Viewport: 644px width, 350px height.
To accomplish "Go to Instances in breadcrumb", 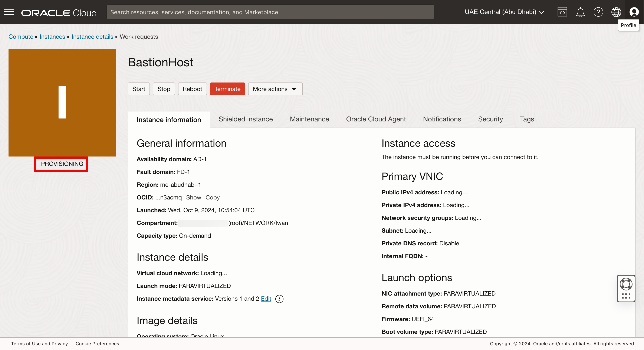I will pyautogui.click(x=52, y=37).
